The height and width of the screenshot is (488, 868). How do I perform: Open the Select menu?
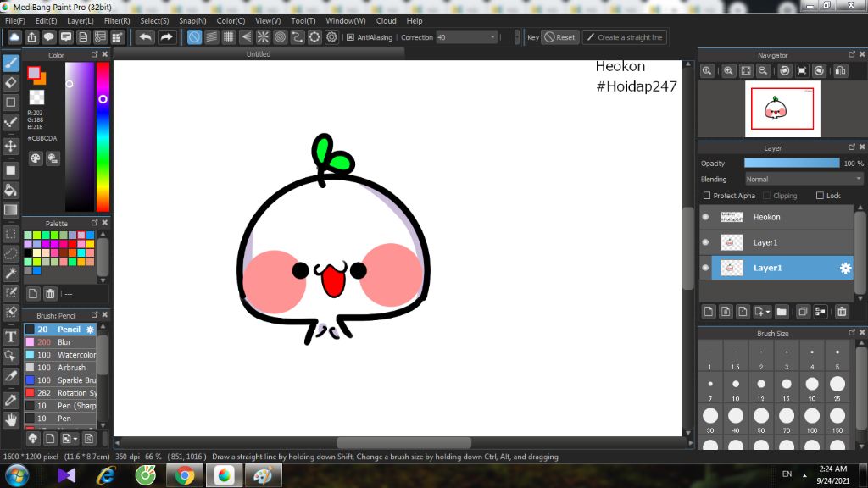coord(154,21)
